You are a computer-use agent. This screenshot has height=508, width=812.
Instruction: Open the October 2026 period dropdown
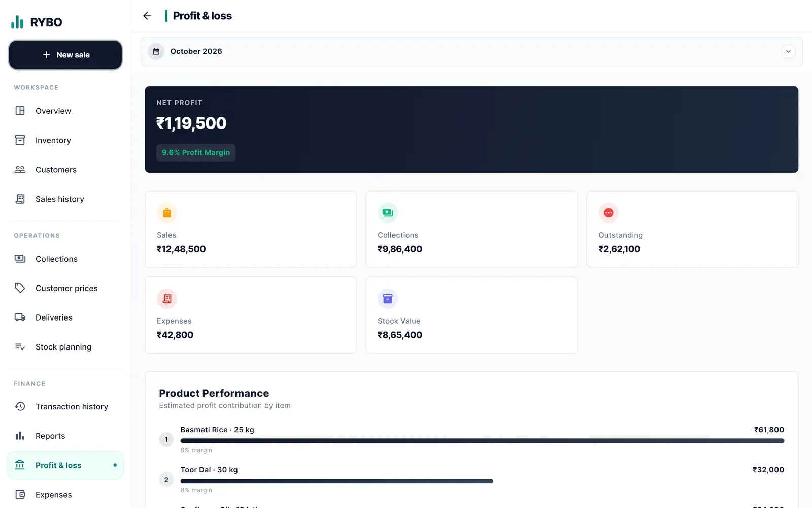click(x=471, y=51)
